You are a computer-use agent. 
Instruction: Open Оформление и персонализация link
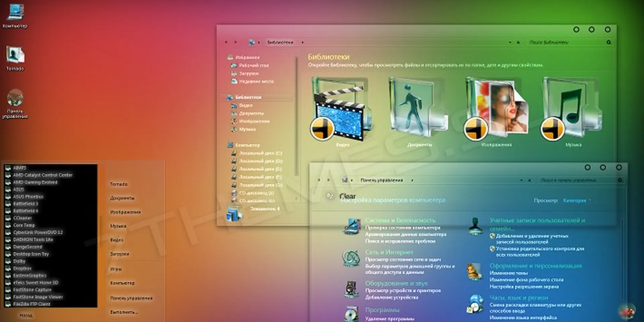point(536,266)
